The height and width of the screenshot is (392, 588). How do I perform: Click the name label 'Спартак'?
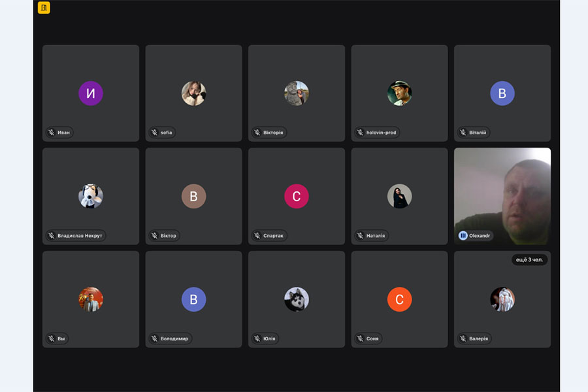click(273, 236)
